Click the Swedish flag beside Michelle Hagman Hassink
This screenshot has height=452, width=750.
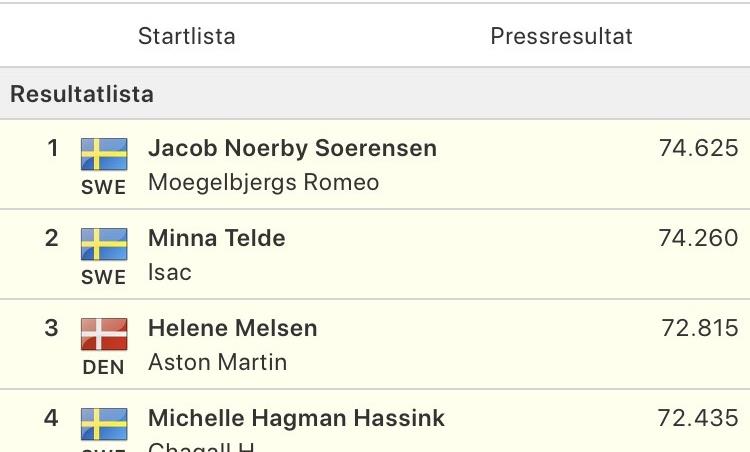point(104,424)
